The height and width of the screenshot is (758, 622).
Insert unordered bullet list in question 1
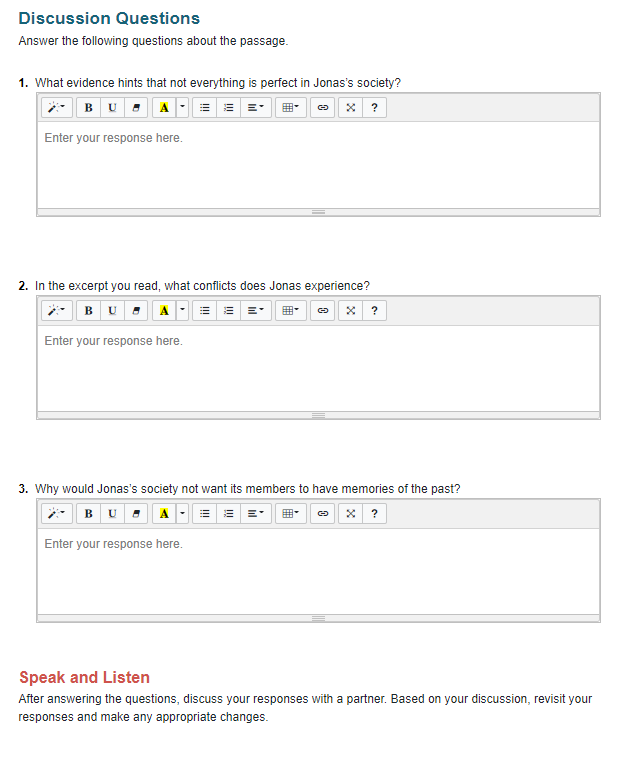click(203, 108)
